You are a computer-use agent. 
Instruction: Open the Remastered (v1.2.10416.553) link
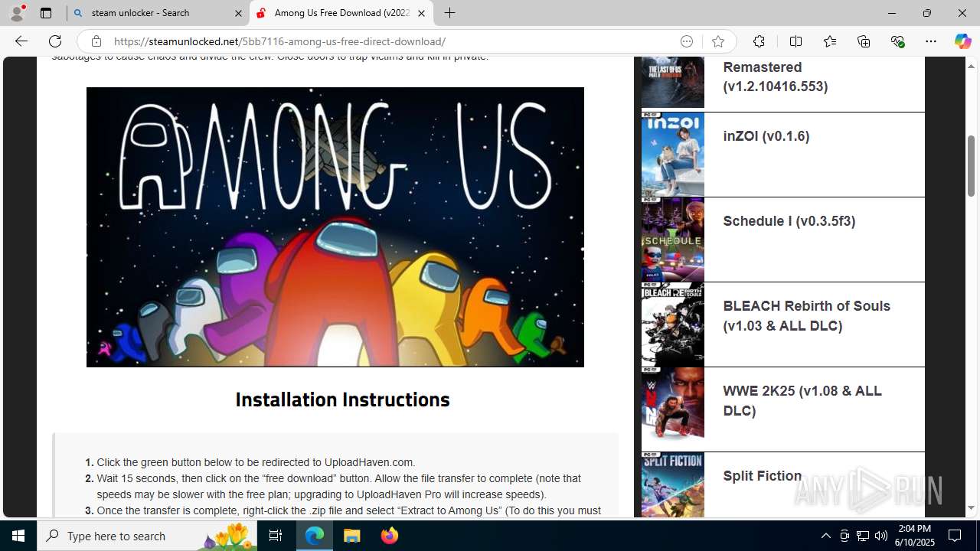776,77
